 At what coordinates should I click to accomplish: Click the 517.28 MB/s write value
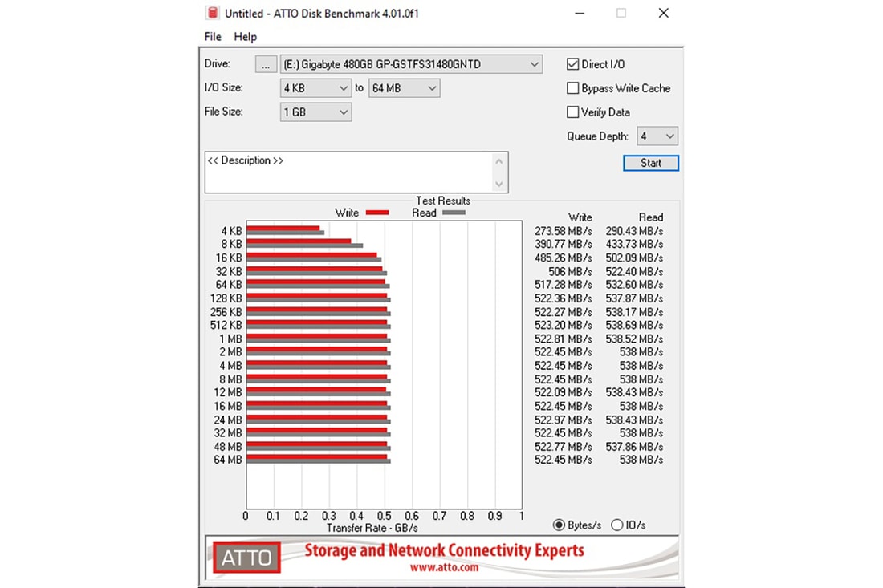pyautogui.click(x=564, y=285)
